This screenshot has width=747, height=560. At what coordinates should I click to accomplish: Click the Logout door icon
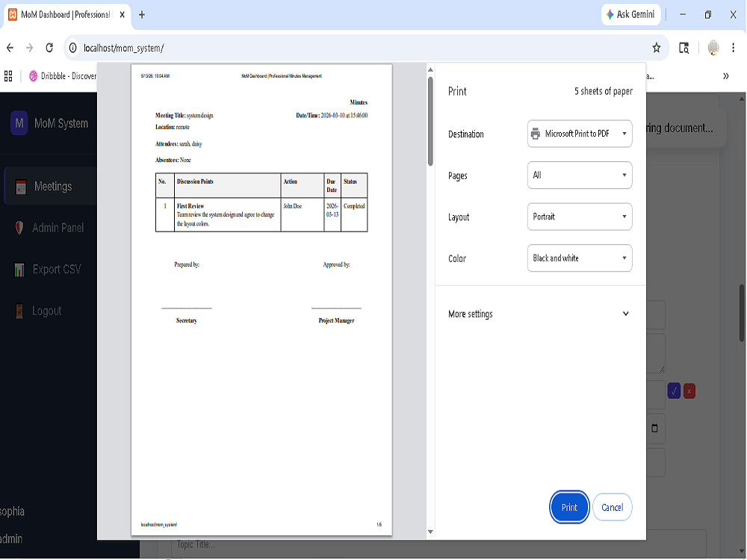coord(19,311)
